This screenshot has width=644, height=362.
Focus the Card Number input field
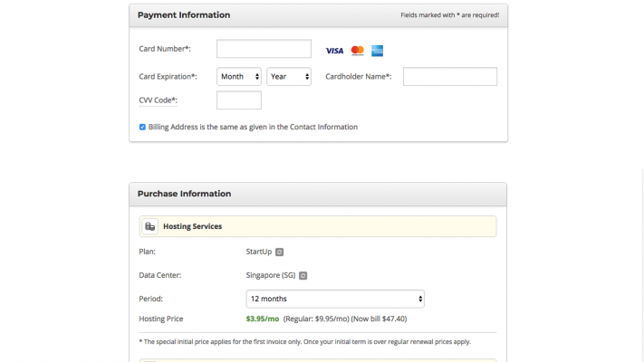click(x=264, y=49)
